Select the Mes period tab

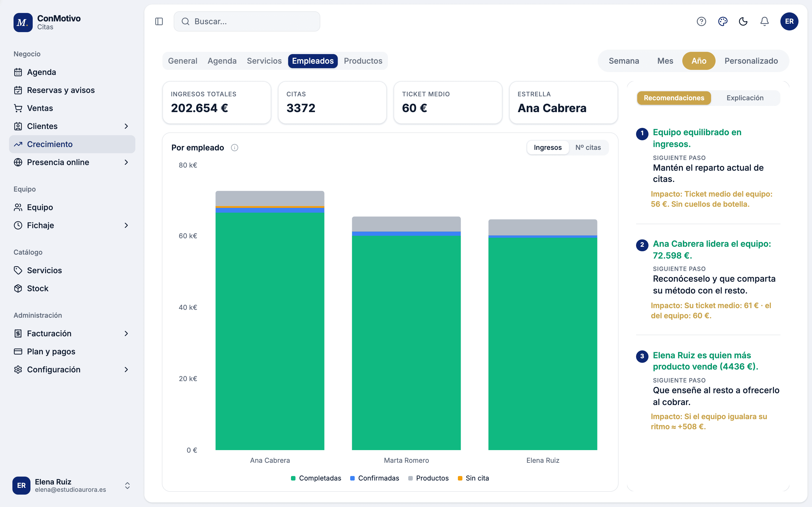click(x=665, y=61)
